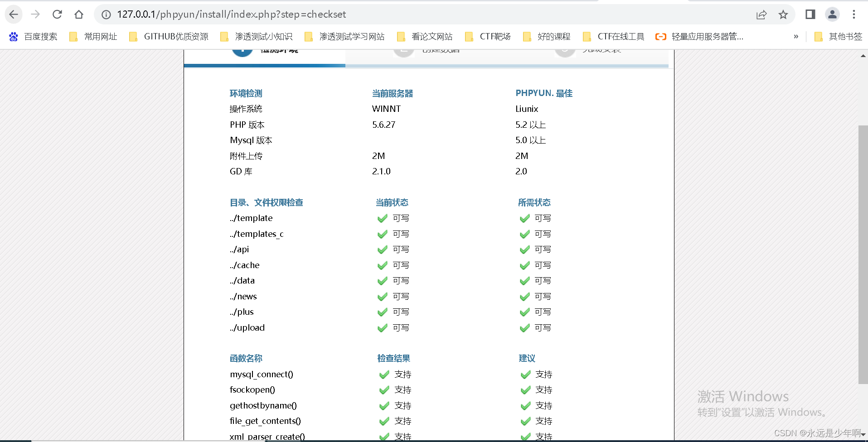This screenshot has width=868, height=442.
Task: Select the 附件上传 row label
Action: tap(246, 156)
